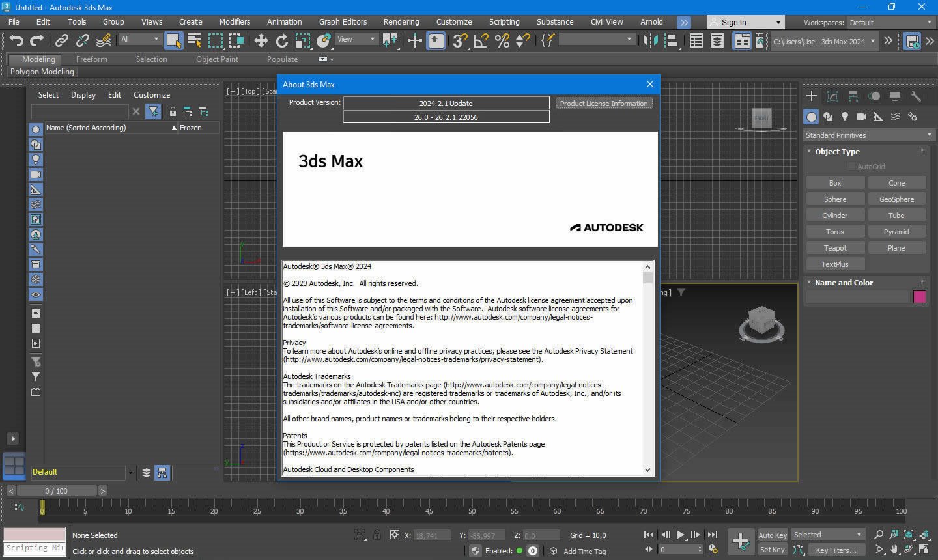Click the scene explorer search field
Screen dimensions: 938x560
tap(79, 112)
